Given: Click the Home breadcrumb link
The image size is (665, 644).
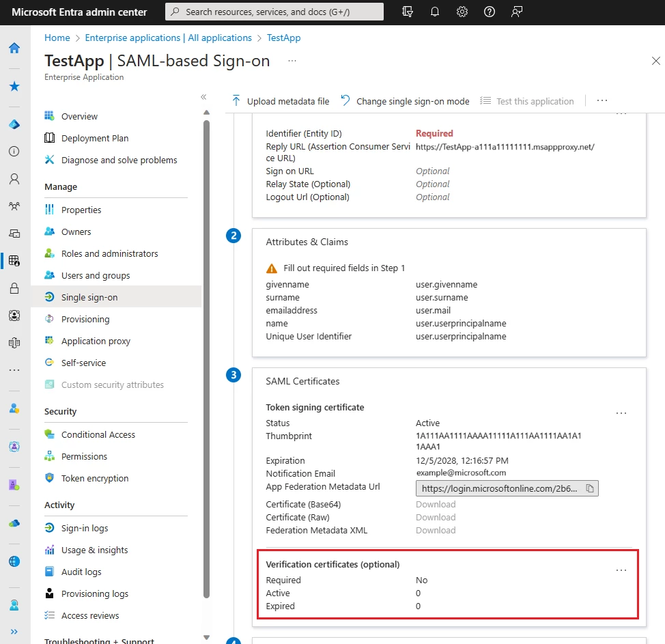Looking at the screenshot, I should coord(57,38).
